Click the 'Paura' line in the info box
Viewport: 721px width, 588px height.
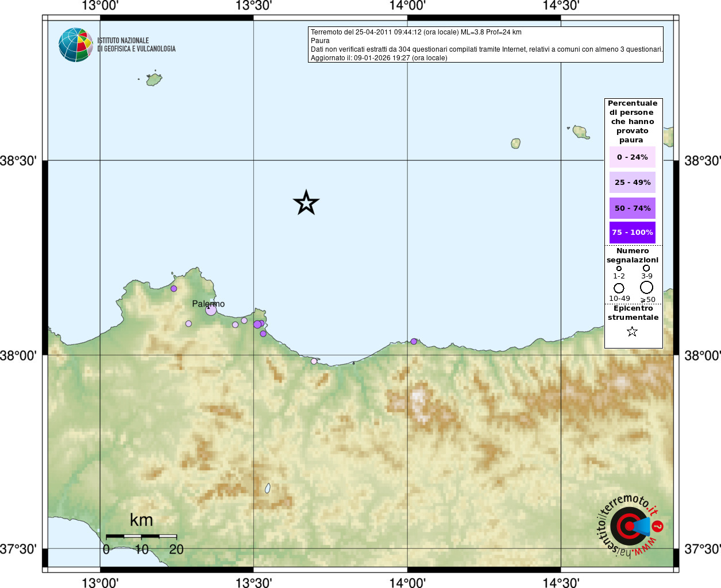click(320, 41)
